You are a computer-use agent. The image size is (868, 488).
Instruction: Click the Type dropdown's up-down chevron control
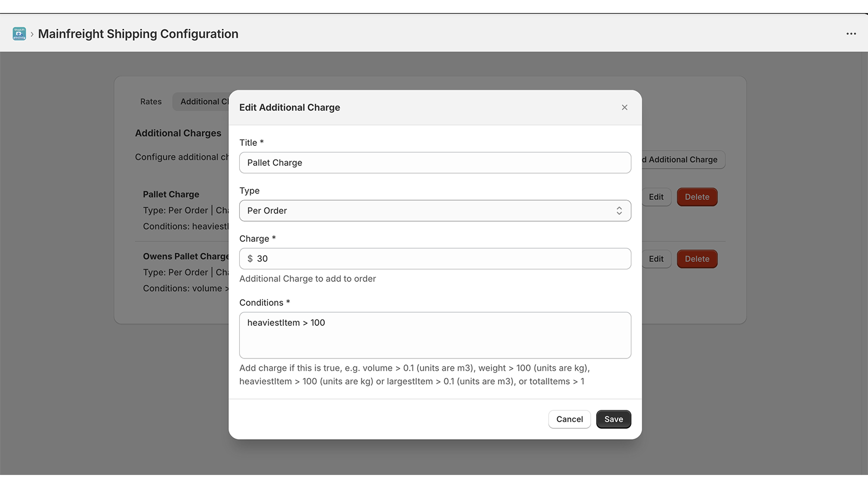(x=619, y=210)
